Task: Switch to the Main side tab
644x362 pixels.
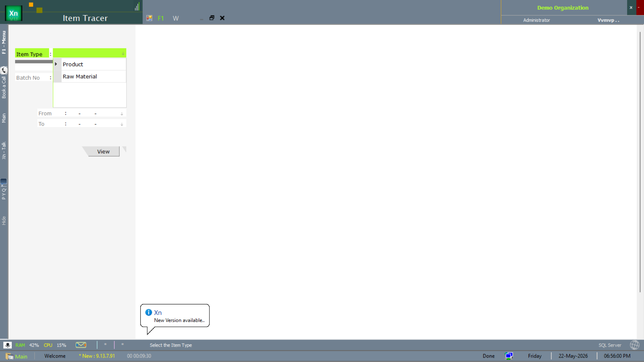Action: pos(4,118)
